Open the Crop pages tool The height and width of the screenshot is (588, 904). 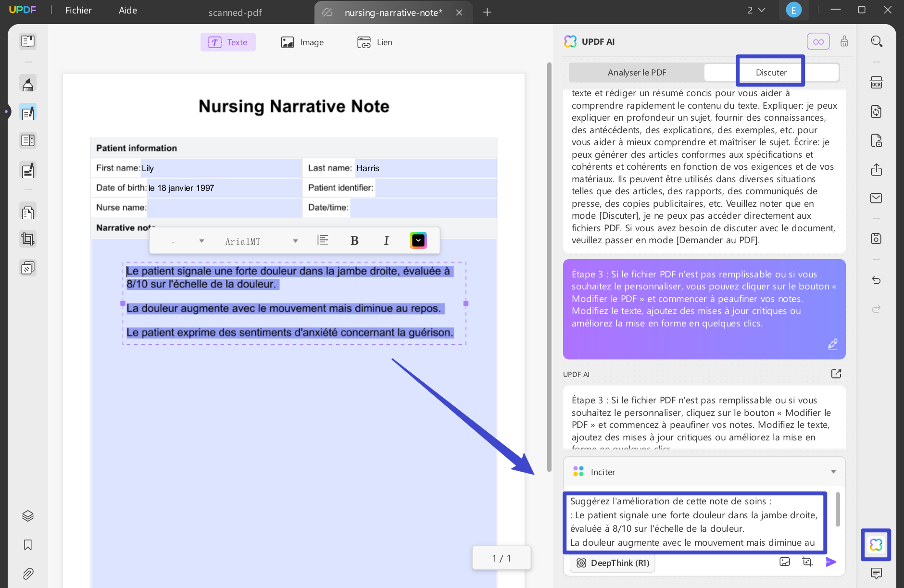(27, 239)
